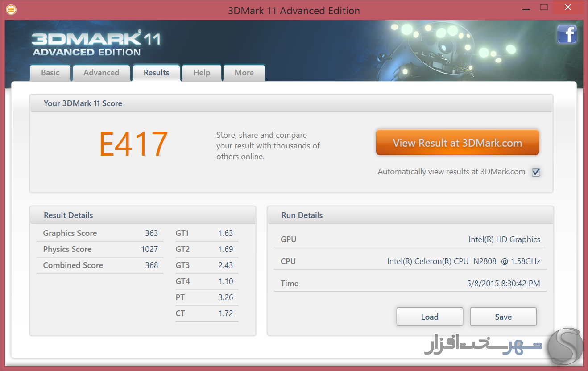The height and width of the screenshot is (371, 588).
Task: Maximize the 3DMark 11 window
Action: pyautogui.click(x=543, y=7)
